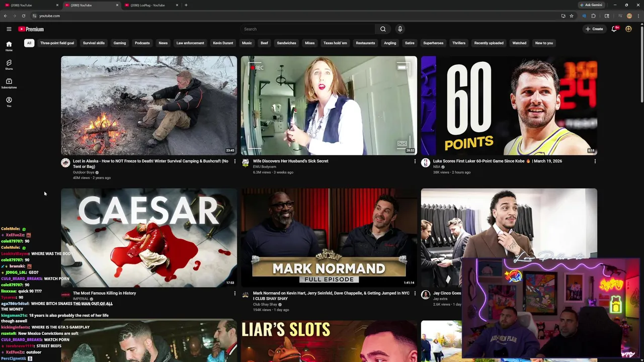Filter by Recently uploaded chip

[x=489, y=43]
